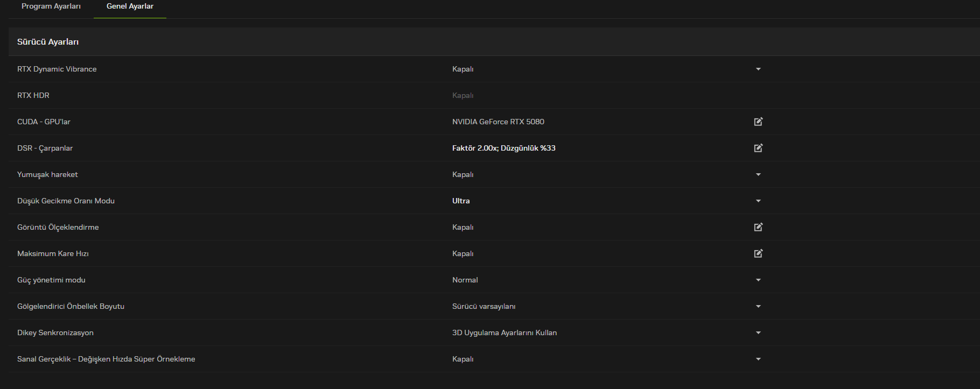This screenshot has width=980, height=389.
Task: Click the Faktör 2.00x; Düzgünlük %33 value
Action: pos(503,148)
